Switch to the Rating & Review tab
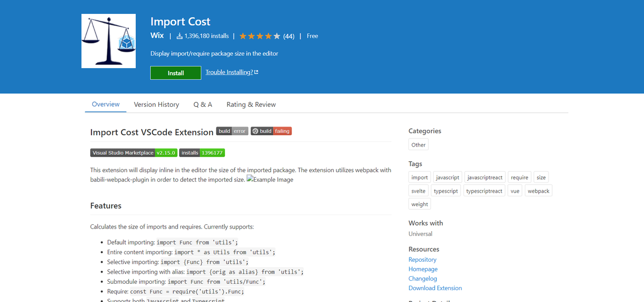 (251, 104)
